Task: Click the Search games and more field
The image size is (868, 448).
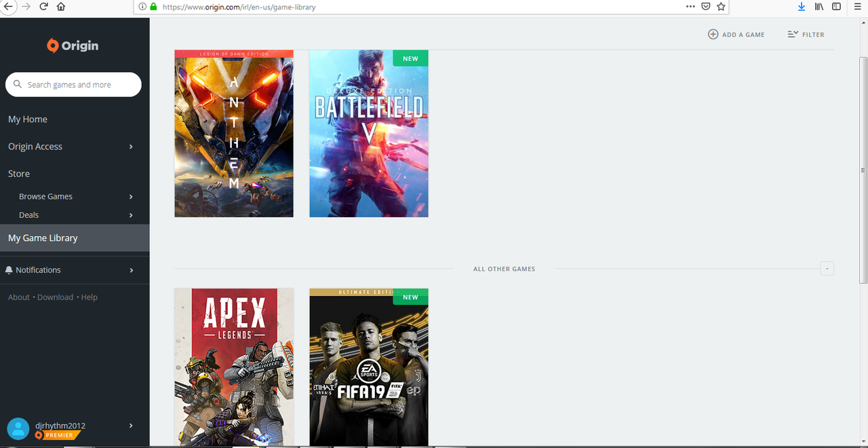Action: pos(73,85)
